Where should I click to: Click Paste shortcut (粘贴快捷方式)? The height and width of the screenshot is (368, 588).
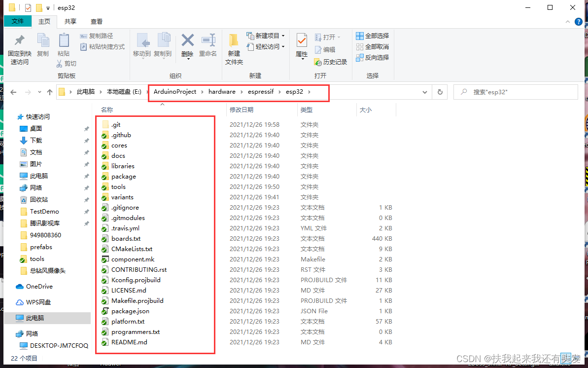tap(103, 47)
